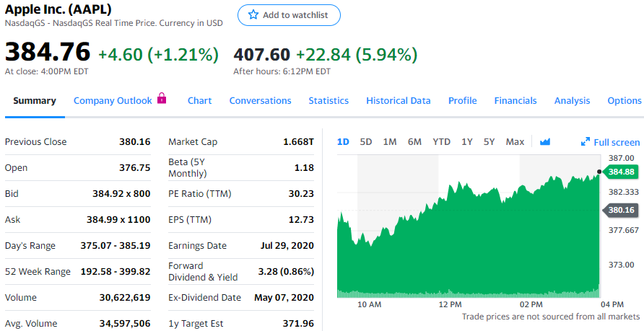Screen dimensions: 644x331
Task: Switch chart range to 6M
Action: (x=414, y=142)
